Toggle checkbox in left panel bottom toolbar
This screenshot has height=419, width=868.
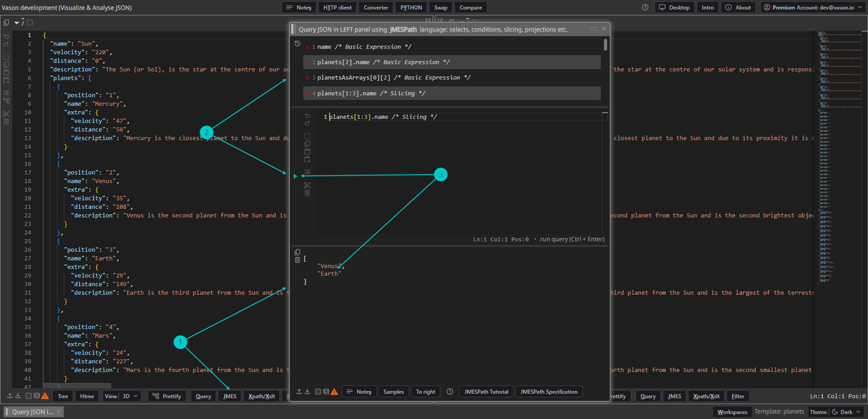[28, 396]
